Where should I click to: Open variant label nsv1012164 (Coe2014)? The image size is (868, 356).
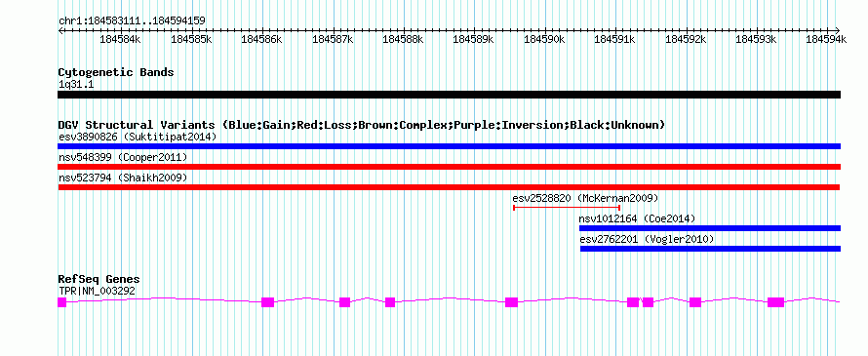[x=637, y=219]
